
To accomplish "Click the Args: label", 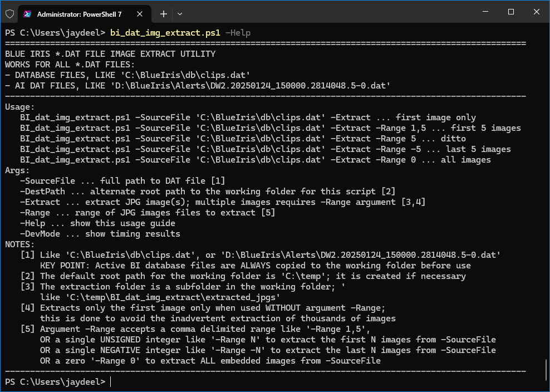I will tap(18, 170).
